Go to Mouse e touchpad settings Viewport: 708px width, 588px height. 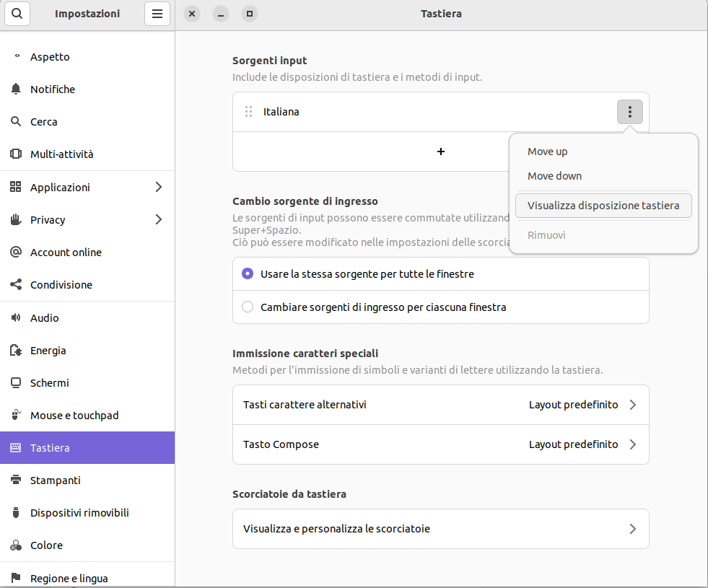coord(87,415)
